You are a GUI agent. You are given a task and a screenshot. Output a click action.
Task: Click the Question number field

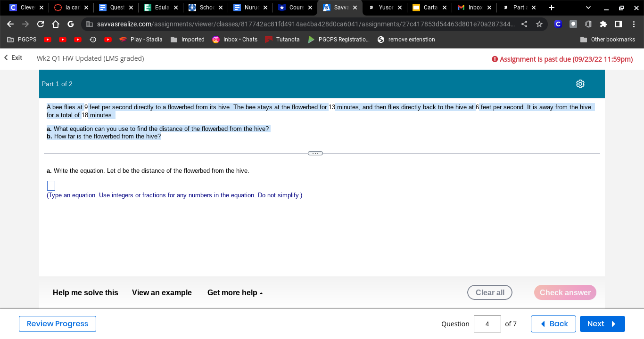point(487,324)
